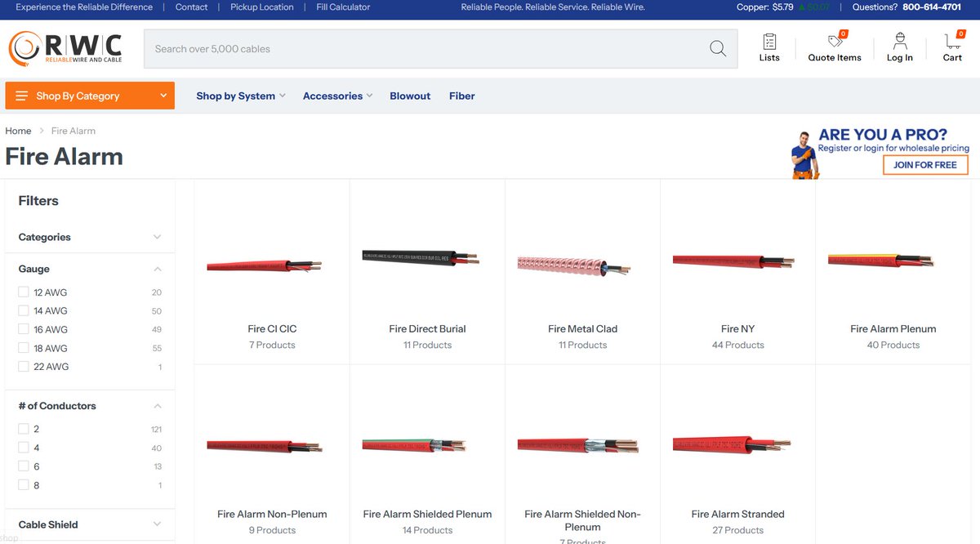The image size is (980, 544).
Task: Open Quote Items tag icon
Action: [x=835, y=42]
